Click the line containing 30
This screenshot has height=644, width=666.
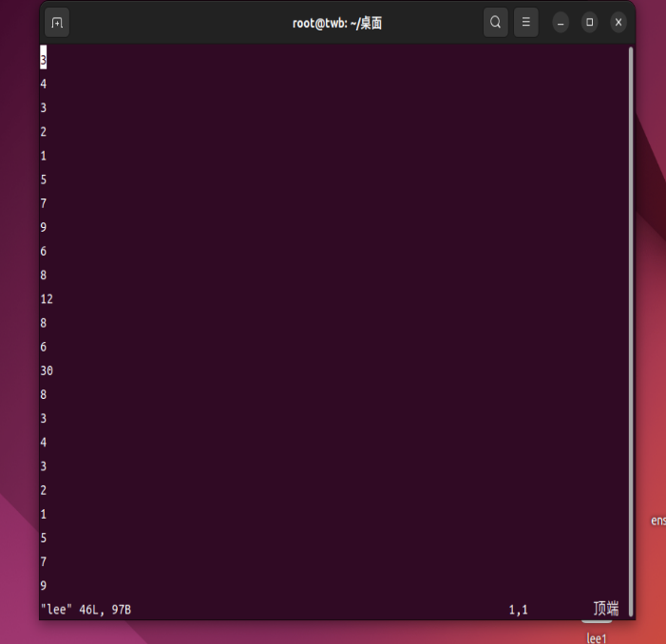47,371
